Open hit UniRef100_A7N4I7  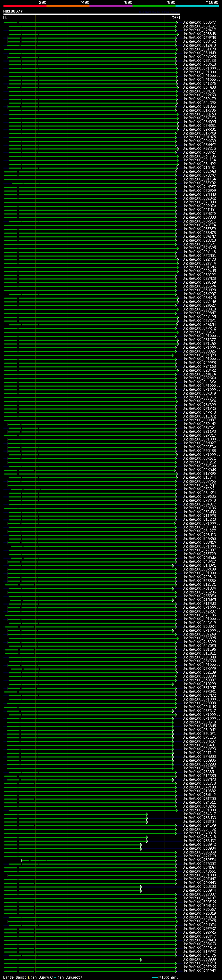[x=199, y=30]
